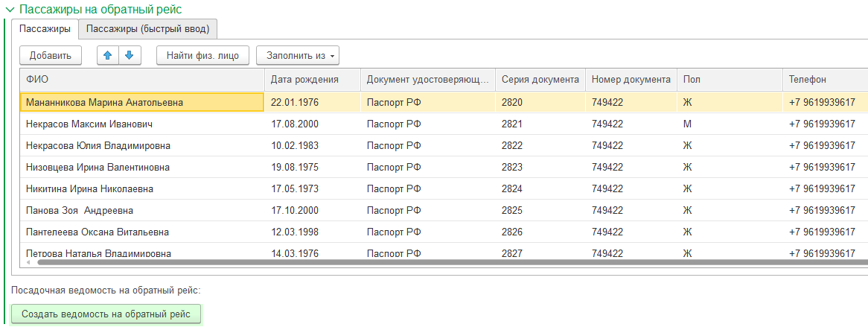The height and width of the screenshot is (330, 868).
Task: Click the Серия документа column header
Action: click(x=540, y=80)
